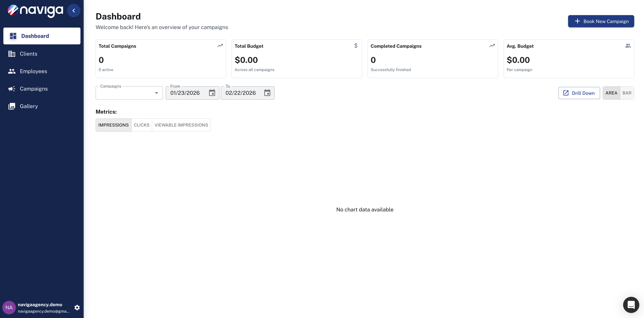Click the Total Campaigns trend arrow icon
644x318 pixels.
[x=220, y=46]
